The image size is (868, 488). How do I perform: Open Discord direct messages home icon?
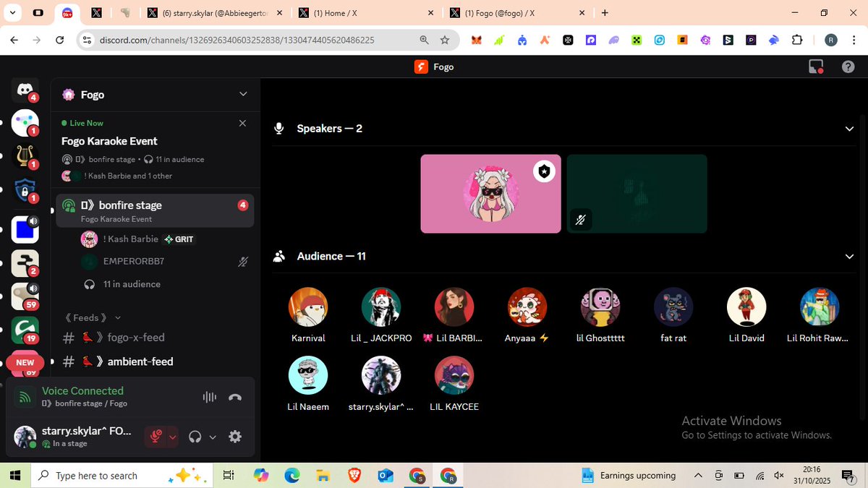tap(25, 90)
